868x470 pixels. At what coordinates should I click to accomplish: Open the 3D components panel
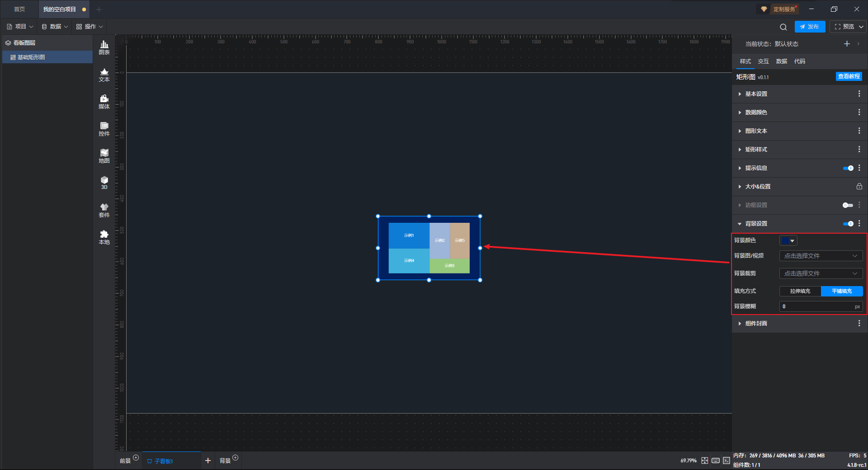[x=104, y=183]
